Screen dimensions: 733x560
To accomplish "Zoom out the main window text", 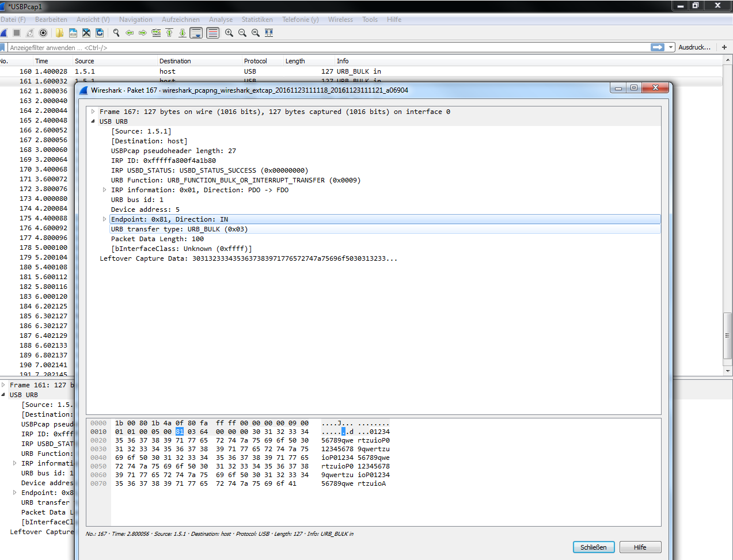I will coord(242,33).
